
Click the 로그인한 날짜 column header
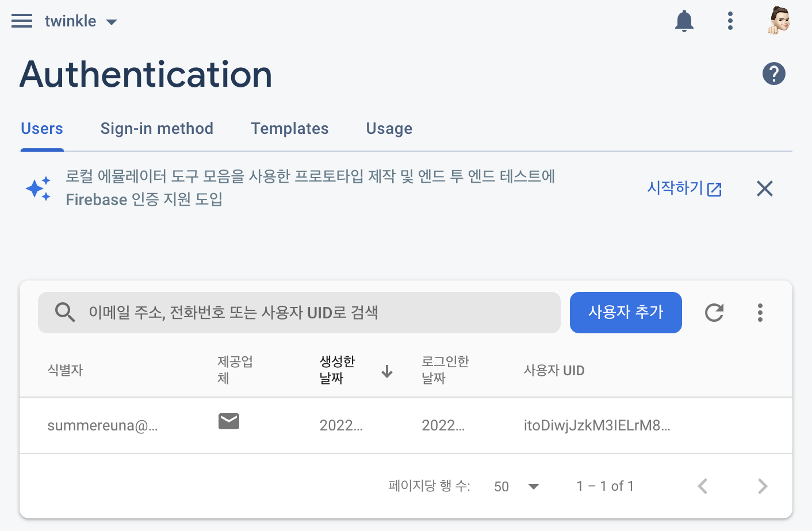[445, 370]
